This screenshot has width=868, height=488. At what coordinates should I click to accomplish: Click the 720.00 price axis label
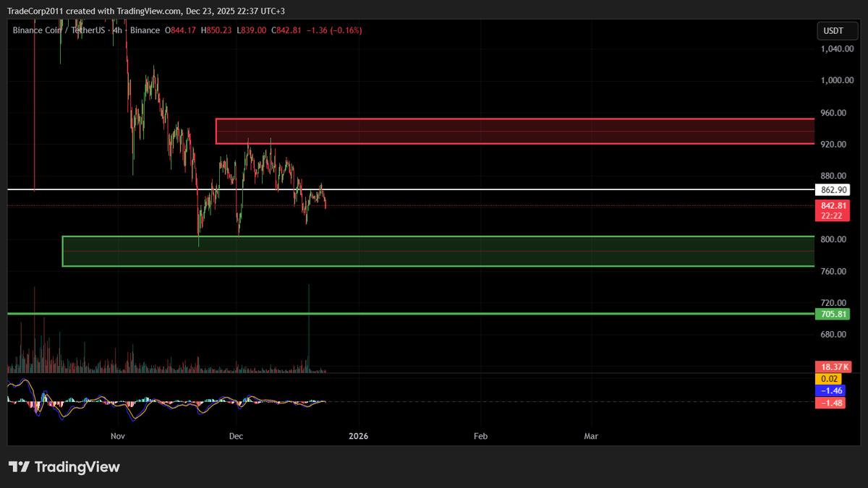[834, 303]
